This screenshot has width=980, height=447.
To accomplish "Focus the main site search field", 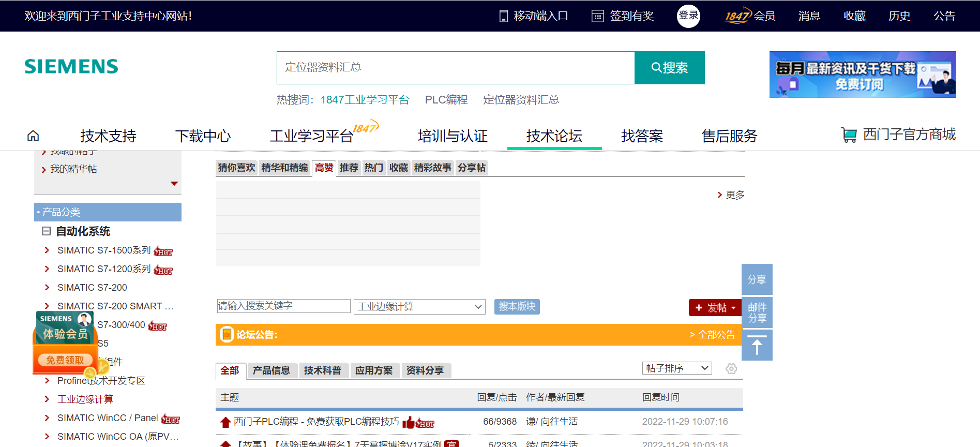I will pyautogui.click(x=456, y=68).
